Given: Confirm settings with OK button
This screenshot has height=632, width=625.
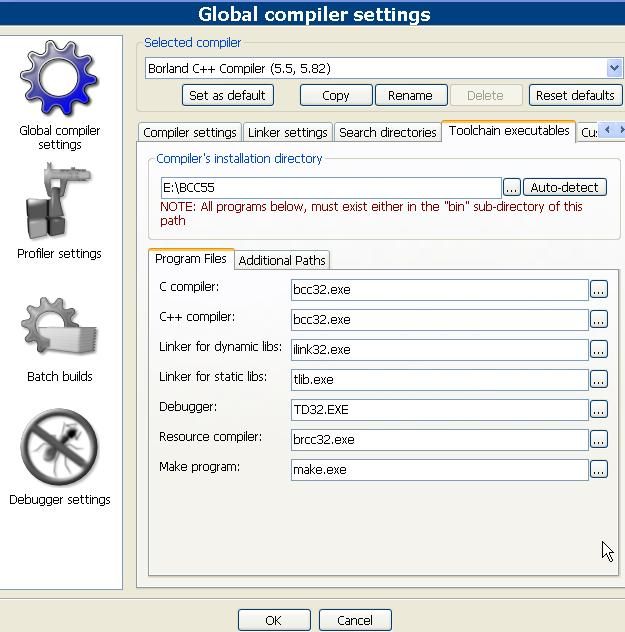Looking at the screenshot, I should click(274, 620).
